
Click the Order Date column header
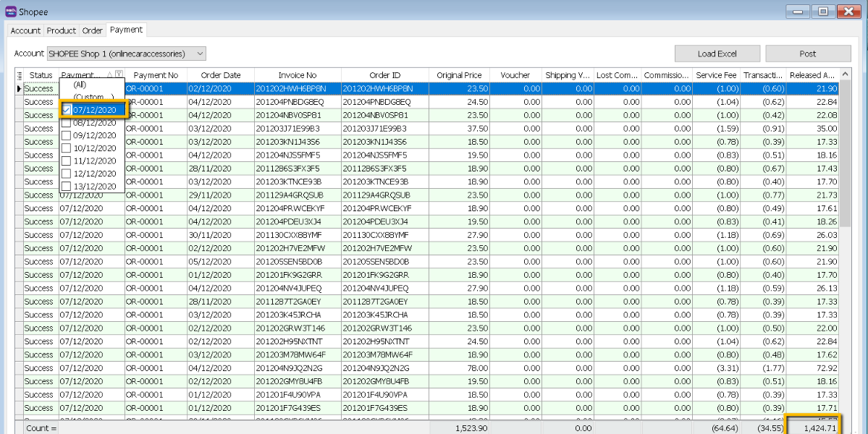pyautogui.click(x=221, y=75)
